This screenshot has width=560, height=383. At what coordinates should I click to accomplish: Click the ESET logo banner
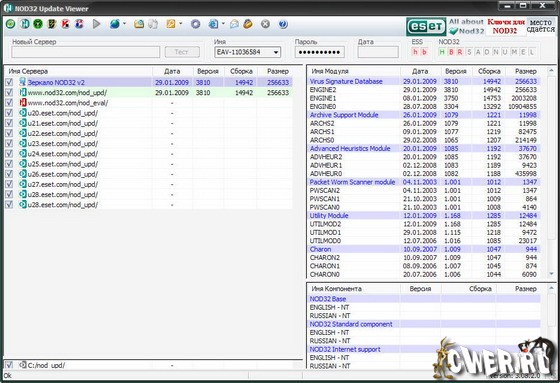coord(426,26)
